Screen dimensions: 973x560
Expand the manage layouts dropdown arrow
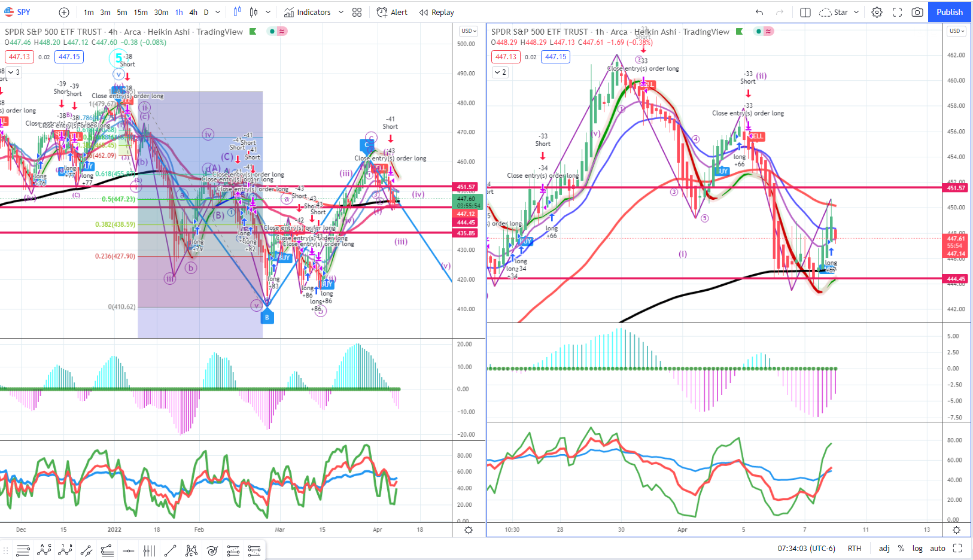[856, 12]
